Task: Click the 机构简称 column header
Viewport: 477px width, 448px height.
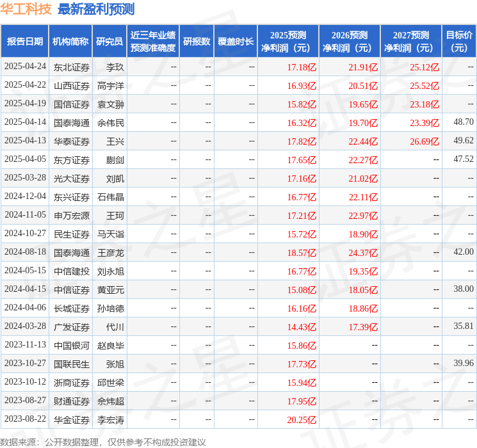Action: pos(70,42)
